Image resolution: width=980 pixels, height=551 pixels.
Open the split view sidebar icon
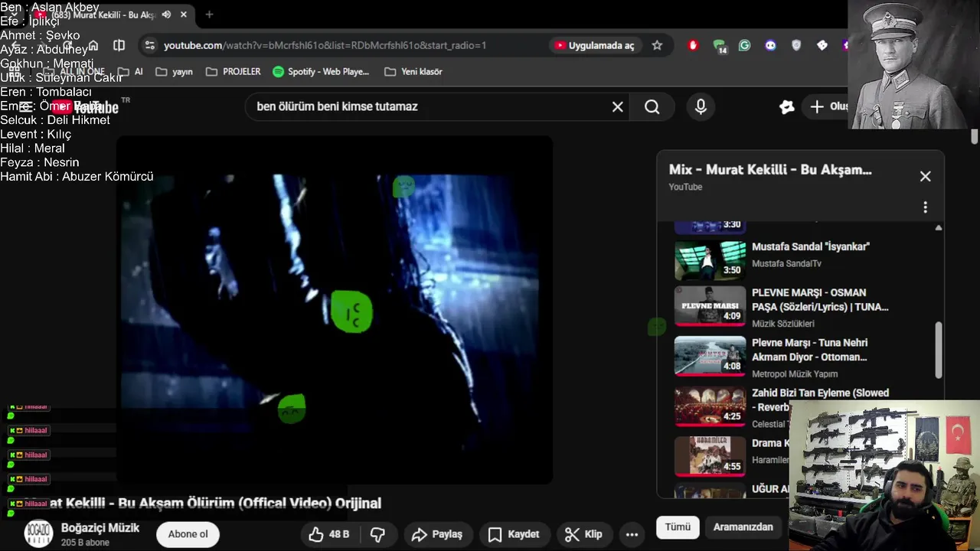[119, 45]
